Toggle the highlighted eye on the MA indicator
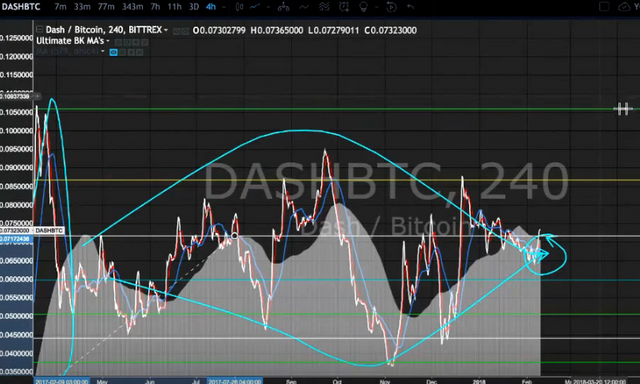This screenshot has width=640, height=384. tap(113, 52)
